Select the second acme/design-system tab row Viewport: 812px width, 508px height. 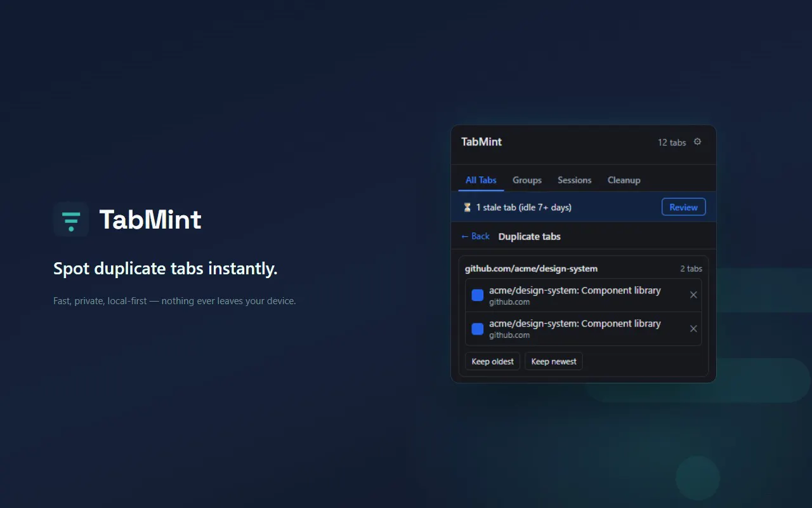point(583,329)
